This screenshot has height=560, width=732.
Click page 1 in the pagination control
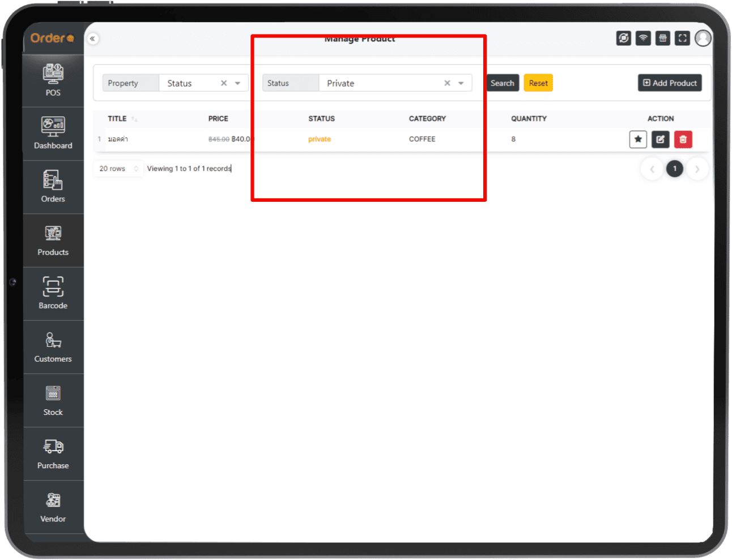pos(675,168)
